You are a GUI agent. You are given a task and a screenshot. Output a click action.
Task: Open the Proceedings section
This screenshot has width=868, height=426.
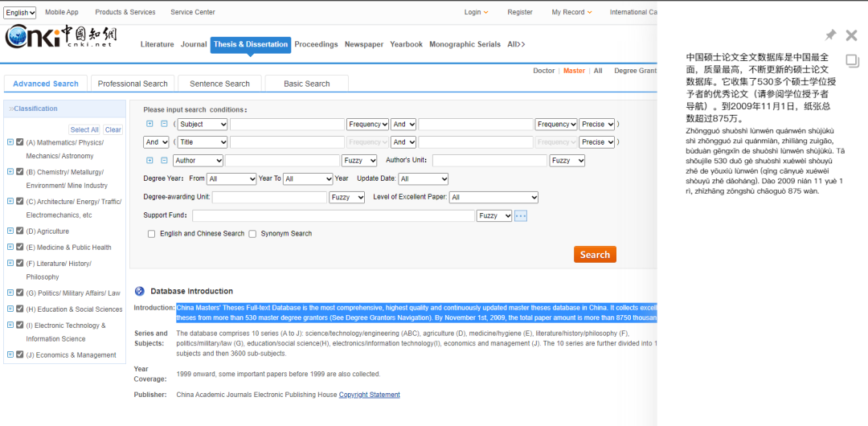316,44
